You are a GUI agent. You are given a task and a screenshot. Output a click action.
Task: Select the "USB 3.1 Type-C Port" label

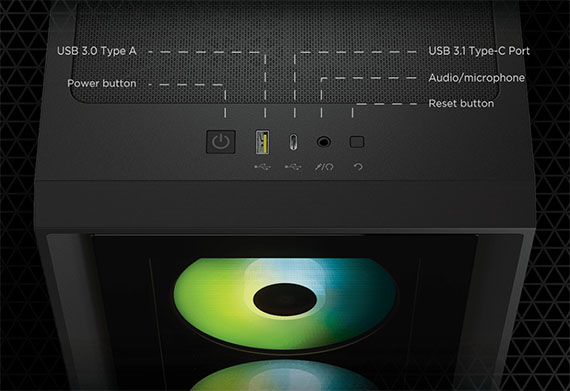click(479, 51)
